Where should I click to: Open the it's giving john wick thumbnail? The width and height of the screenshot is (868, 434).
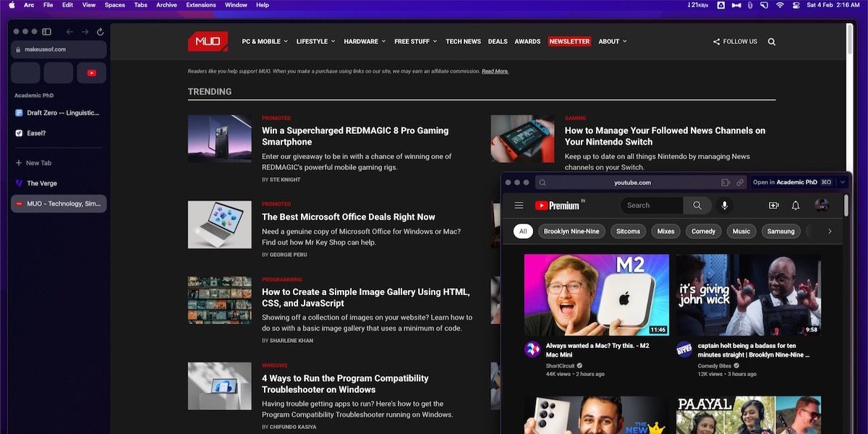click(x=749, y=295)
